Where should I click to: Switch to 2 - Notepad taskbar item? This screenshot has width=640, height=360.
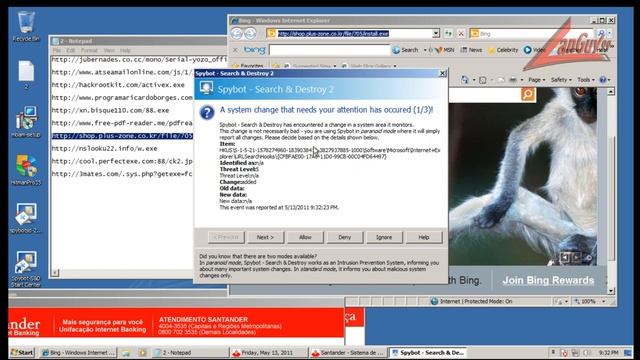(189, 353)
